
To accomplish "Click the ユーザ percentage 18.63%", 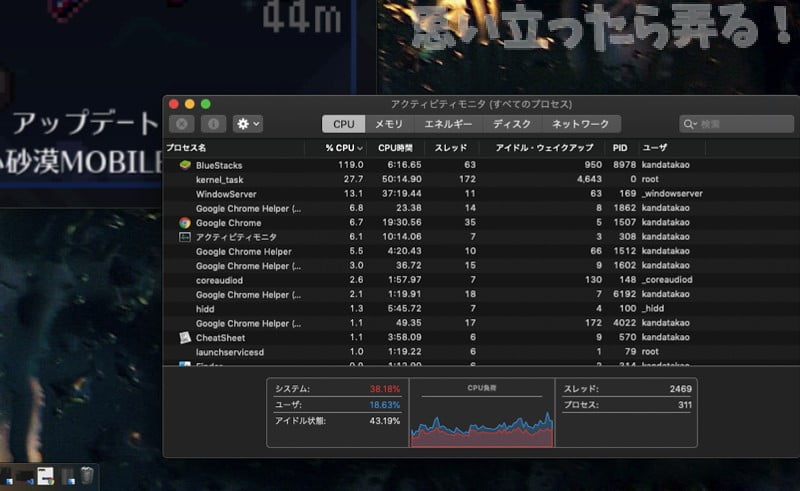I will [385, 405].
